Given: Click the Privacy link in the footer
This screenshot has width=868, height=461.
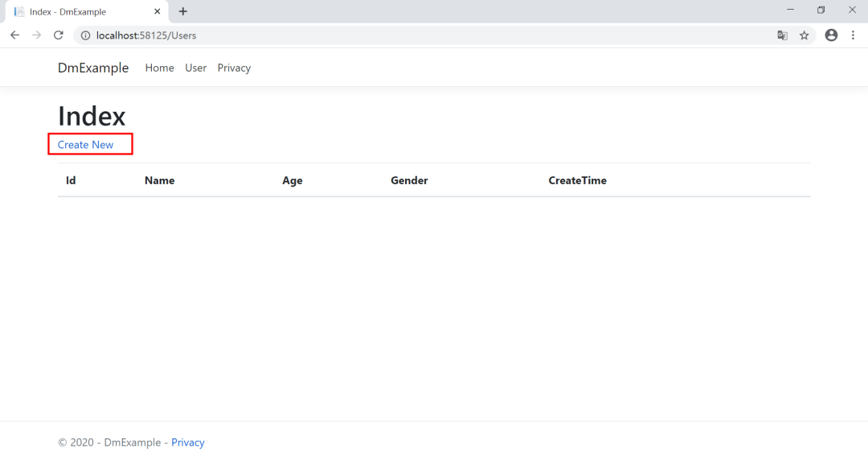Looking at the screenshot, I should pyautogui.click(x=187, y=442).
